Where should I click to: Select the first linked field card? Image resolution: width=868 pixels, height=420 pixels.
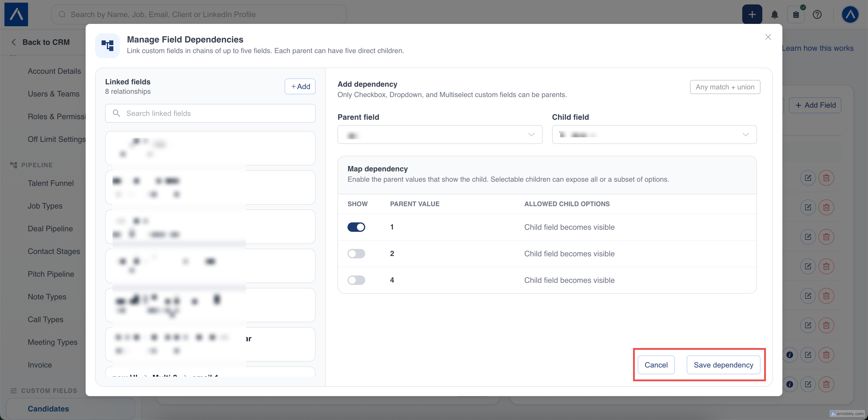(210, 148)
